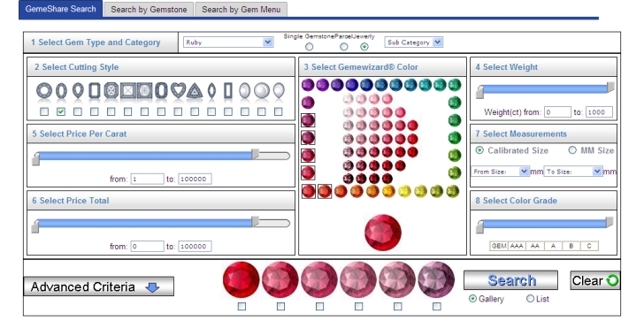
Task: Click the green circular icon on Clear
Action: coord(612,280)
